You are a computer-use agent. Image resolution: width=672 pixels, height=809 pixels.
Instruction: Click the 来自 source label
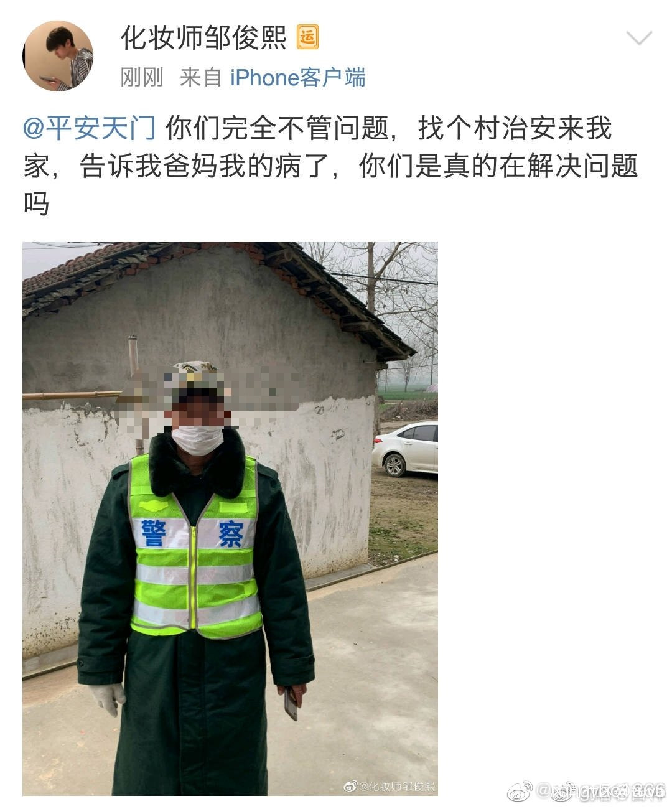201,77
